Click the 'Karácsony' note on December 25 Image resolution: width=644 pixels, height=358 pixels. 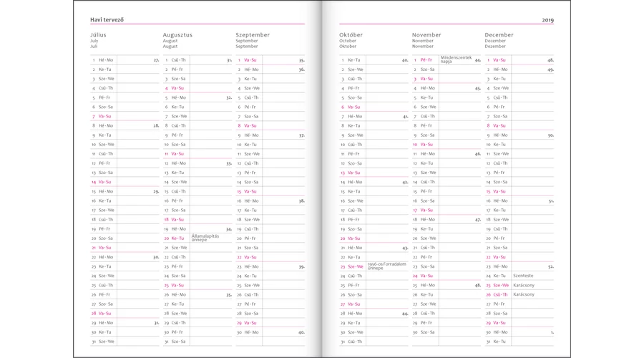(524, 285)
